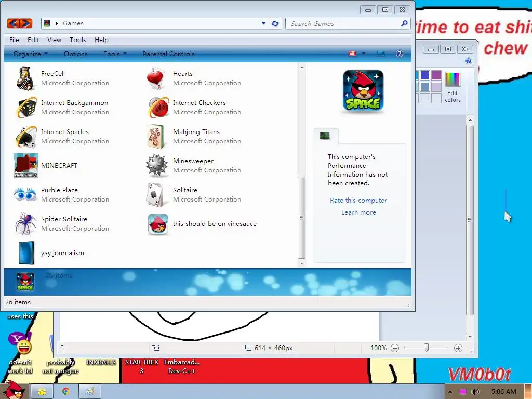Screen dimensions: 532x399
Task: Select the MINECRAFT game icon
Action: (26, 166)
